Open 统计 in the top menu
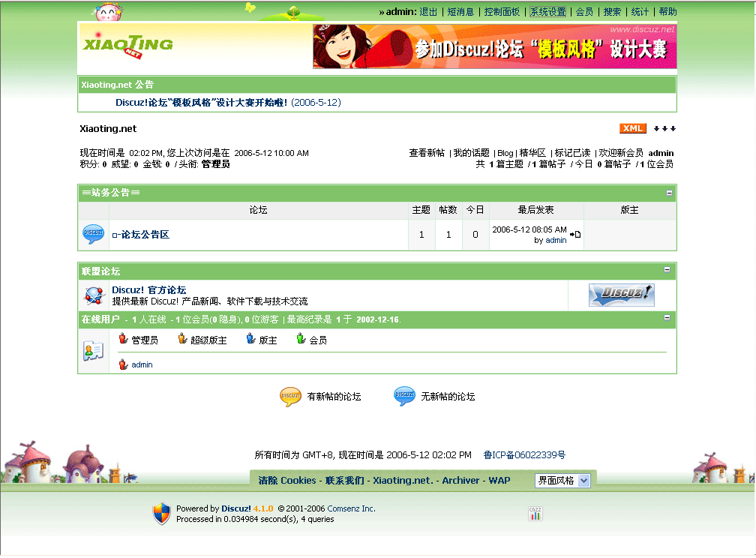 point(640,11)
